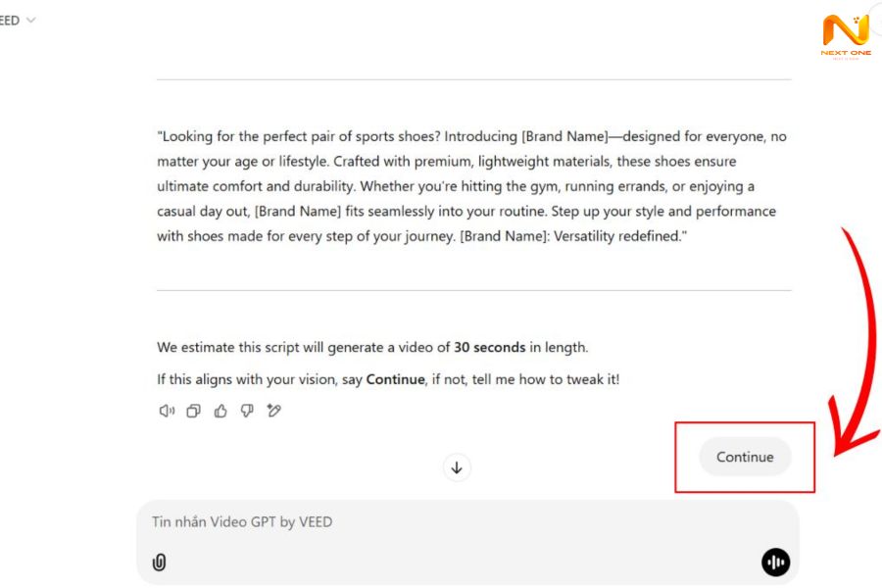Click the Next One logo

point(845,36)
